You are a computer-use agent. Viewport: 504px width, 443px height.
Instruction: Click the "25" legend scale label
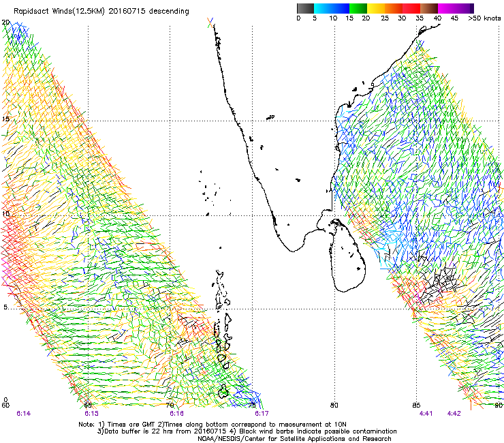(385, 18)
